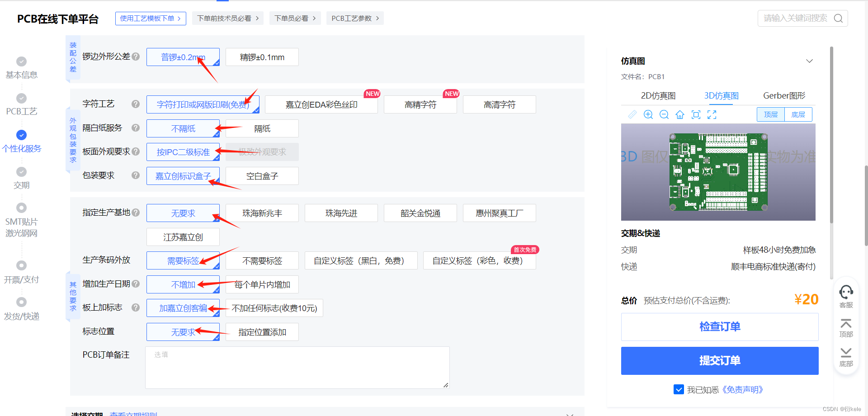Click the right panel scrollbar
Screen dimensions: 868x416
click(831, 134)
